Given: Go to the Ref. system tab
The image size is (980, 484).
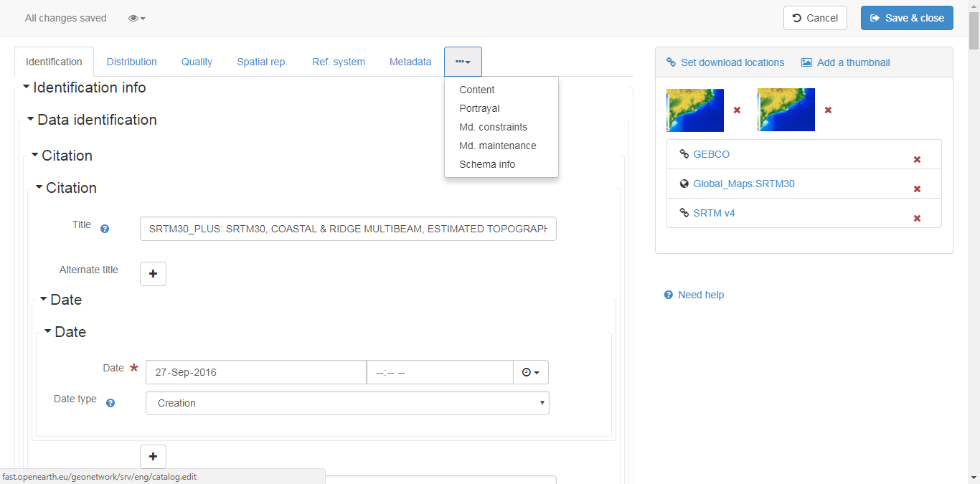Looking at the screenshot, I should [339, 62].
